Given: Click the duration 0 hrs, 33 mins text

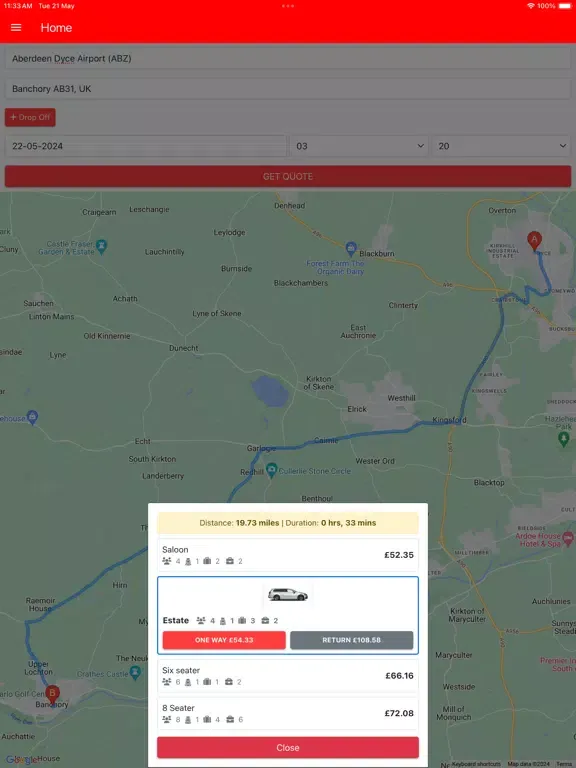Looking at the screenshot, I should (348, 523).
